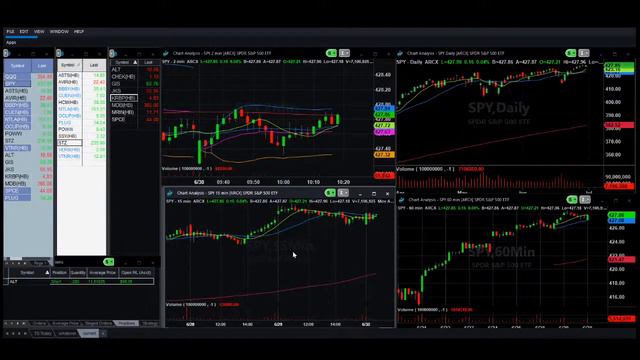
Task: Switch to the TS Today workspace tab
Action: point(43,333)
